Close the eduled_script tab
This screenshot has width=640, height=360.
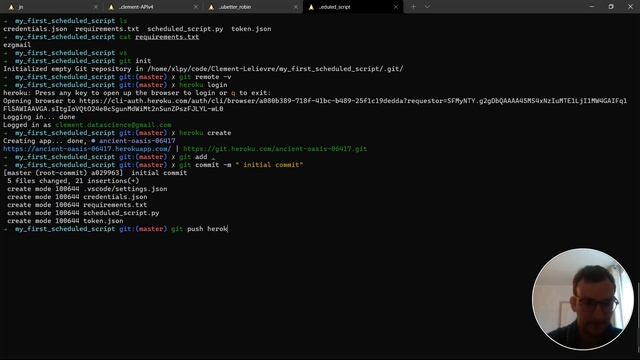point(396,7)
